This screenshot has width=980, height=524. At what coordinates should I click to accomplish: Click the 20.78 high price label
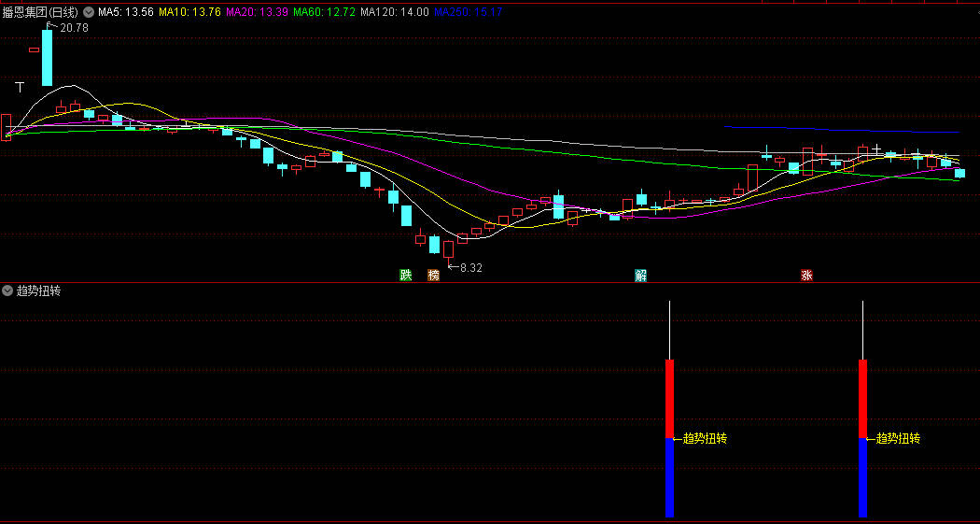point(74,27)
